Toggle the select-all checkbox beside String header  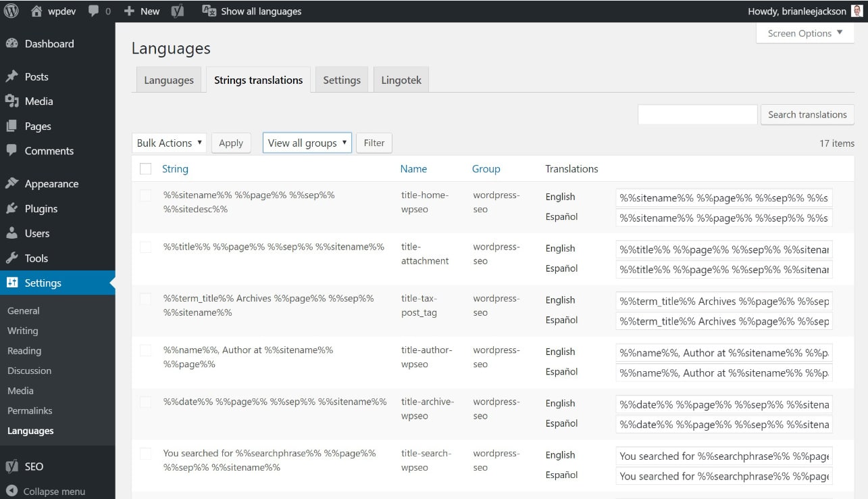pos(145,169)
